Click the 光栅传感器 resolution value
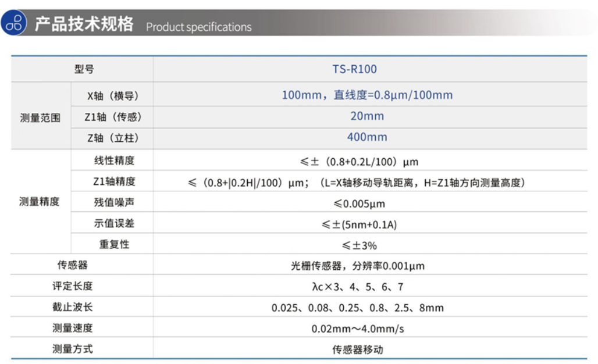 pyautogui.click(x=357, y=266)
